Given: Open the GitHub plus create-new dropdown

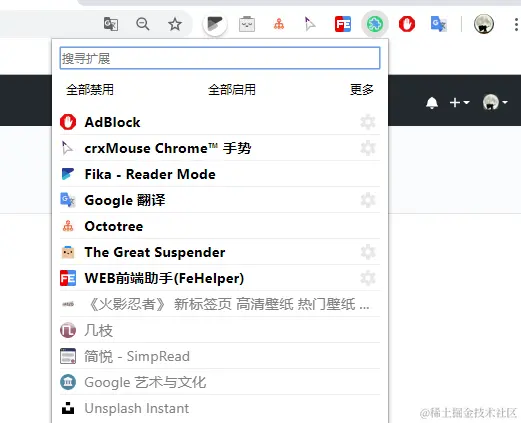Looking at the screenshot, I should pos(459,102).
